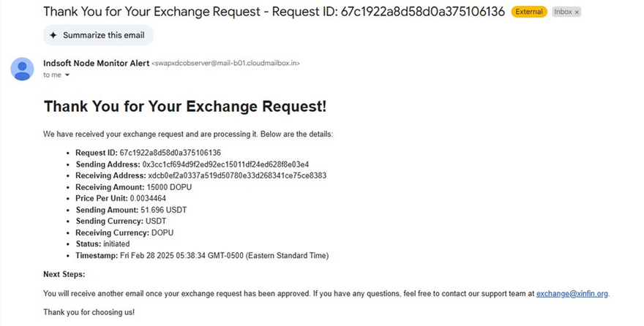The width and height of the screenshot is (644, 326).
Task: Click the bold Thank You heading in body
Action: 185,107
